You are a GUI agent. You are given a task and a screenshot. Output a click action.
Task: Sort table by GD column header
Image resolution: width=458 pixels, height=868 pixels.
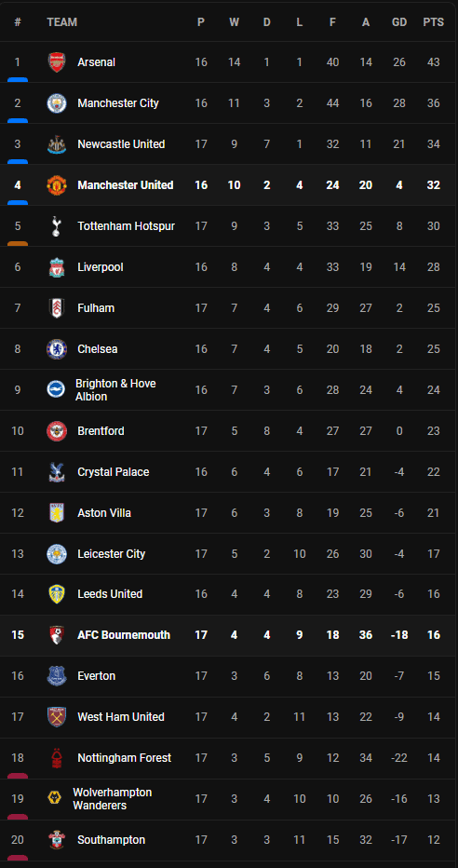399,22
